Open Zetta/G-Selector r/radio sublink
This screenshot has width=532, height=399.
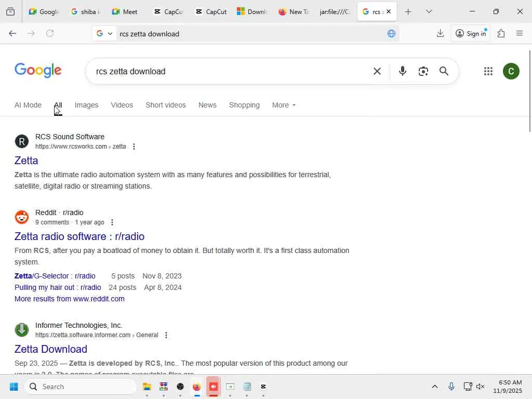(55, 276)
